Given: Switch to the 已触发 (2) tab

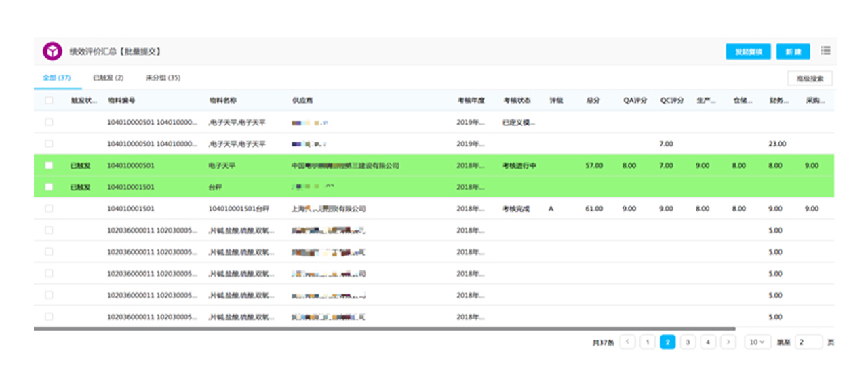Looking at the screenshot, I should tap(108, 78).
